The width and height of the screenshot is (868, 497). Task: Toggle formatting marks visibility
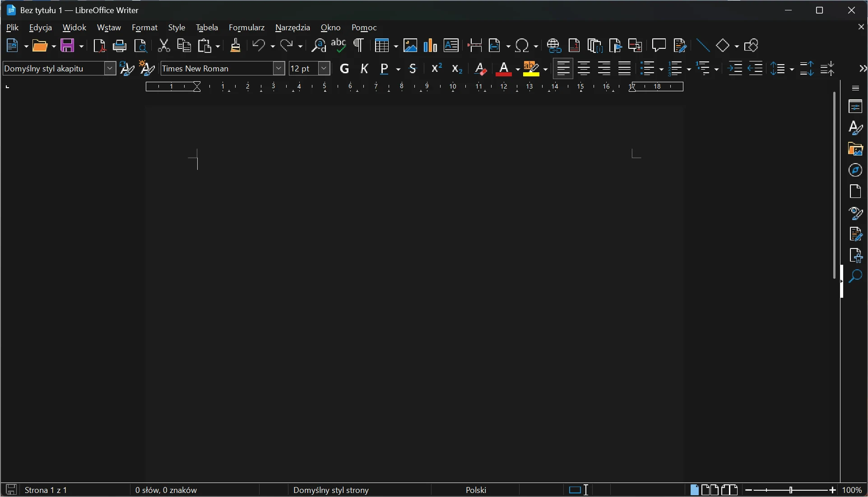pos(358,46)
